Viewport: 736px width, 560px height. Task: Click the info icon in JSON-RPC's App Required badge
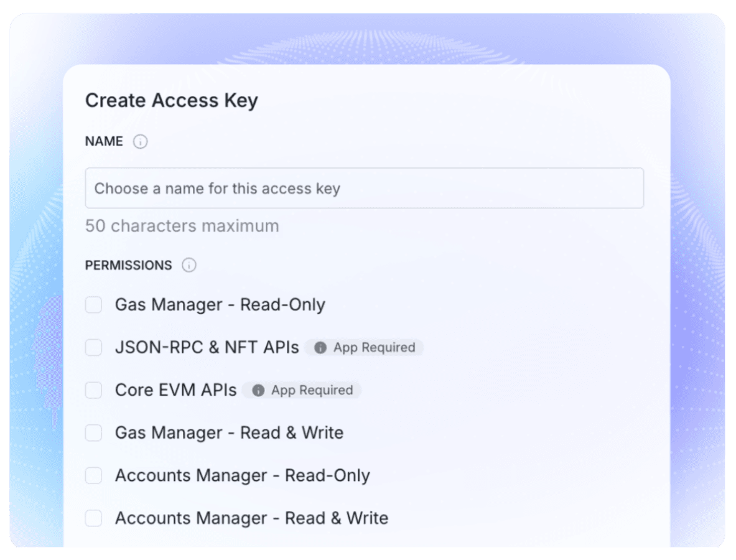coord(320,348)
